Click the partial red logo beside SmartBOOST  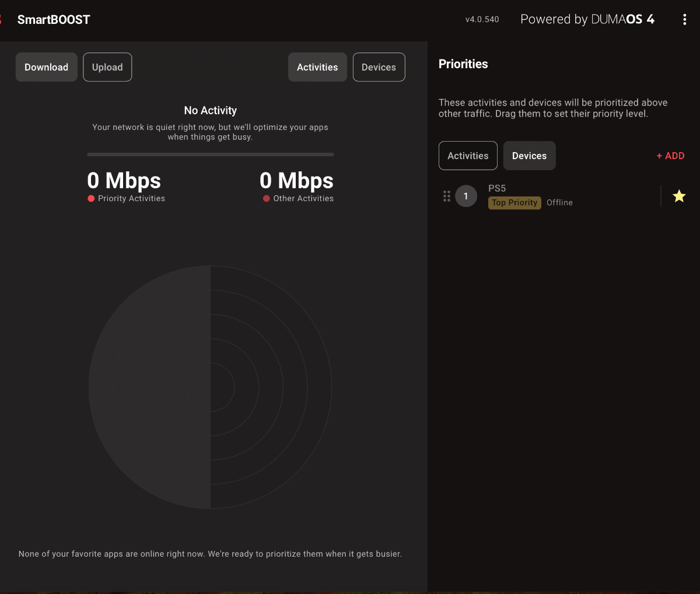tap(1, 20)
